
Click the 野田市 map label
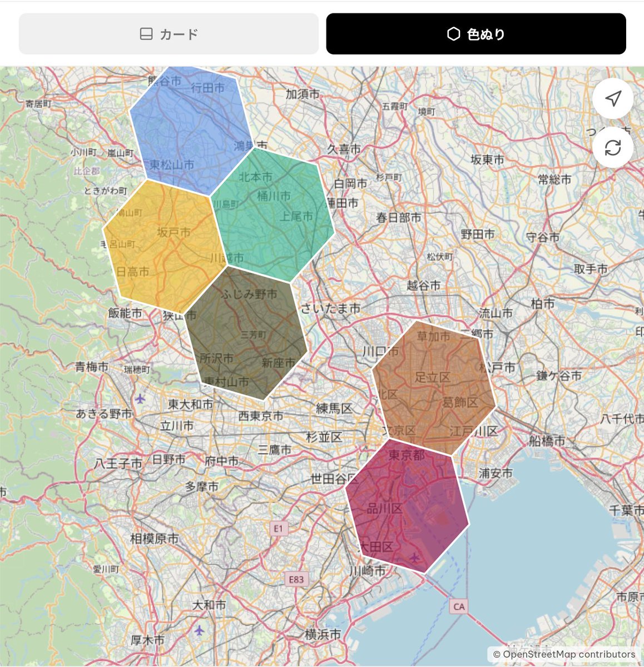(478, 235)
